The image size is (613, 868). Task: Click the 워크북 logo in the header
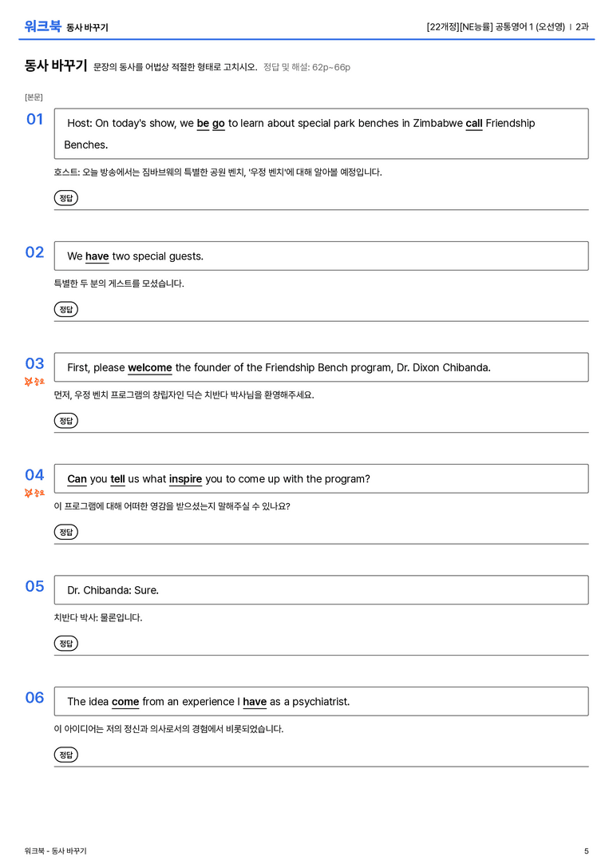(x=42, y=26)
